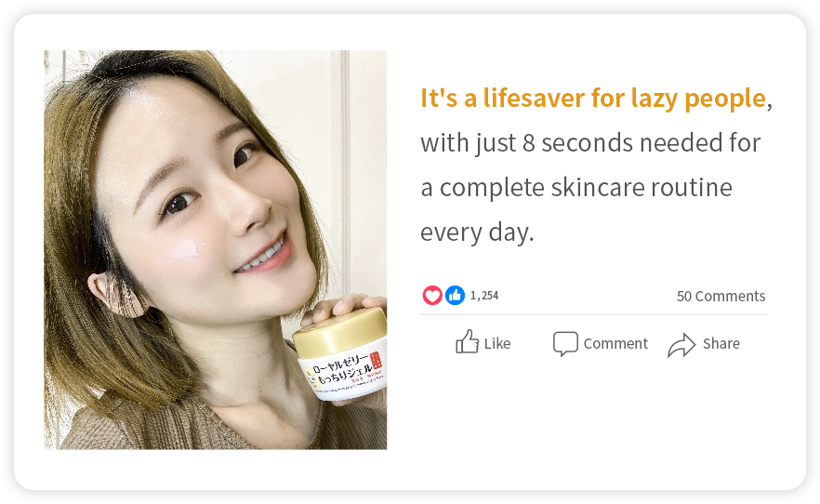Click the divider line under the reactions

(593, 314)
